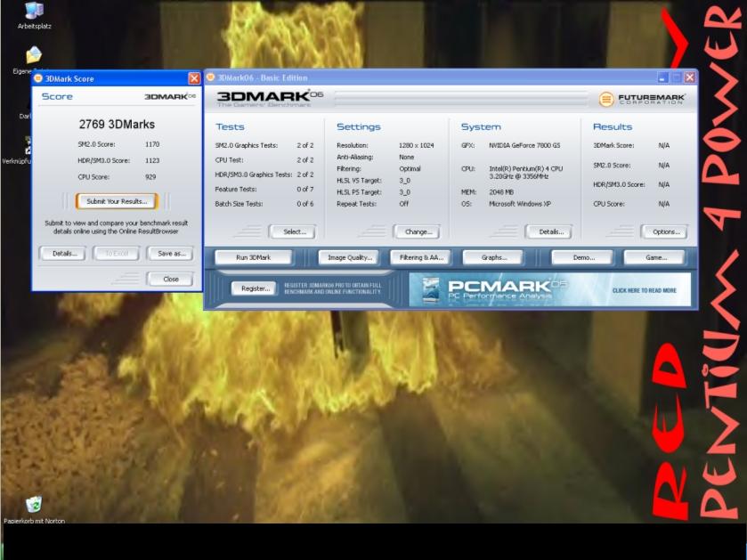Click the '2769 3DMarks' score text
The width and height of the screenshot is (747, 560).
[x=117, y=125]
